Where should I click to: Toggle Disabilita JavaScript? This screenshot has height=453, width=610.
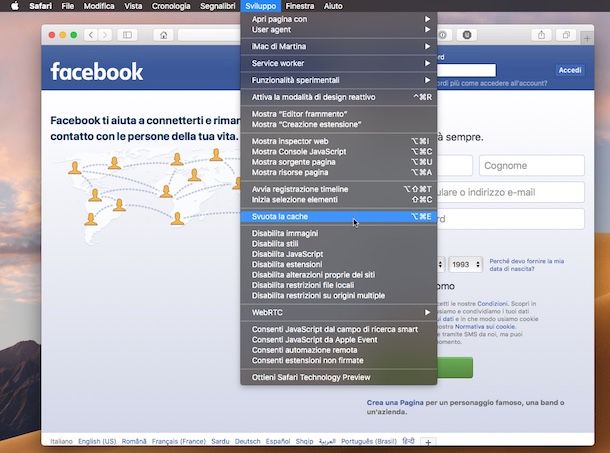(x=339, y=254)
